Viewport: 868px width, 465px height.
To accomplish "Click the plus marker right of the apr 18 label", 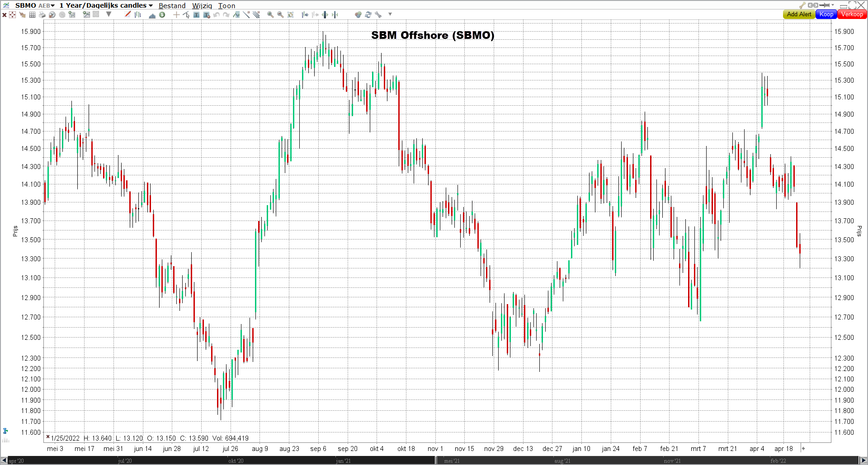I will click(803, 449).
